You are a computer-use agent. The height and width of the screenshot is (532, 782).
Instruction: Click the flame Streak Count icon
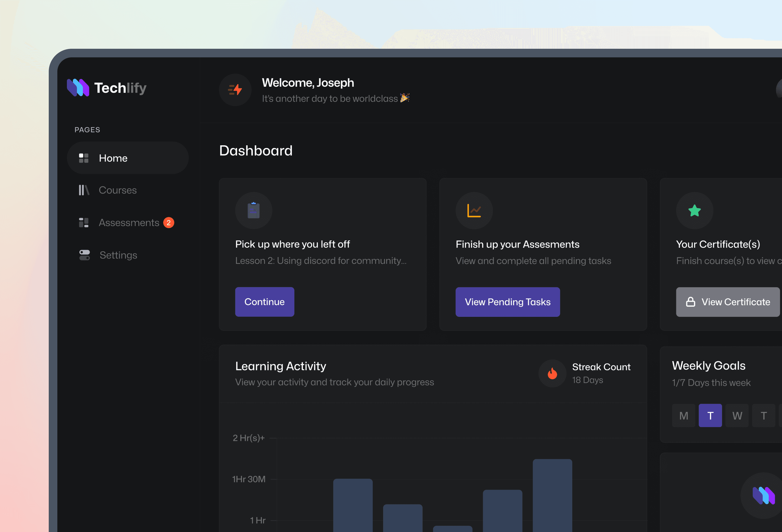pyautogui.click(x=552, y=374)
